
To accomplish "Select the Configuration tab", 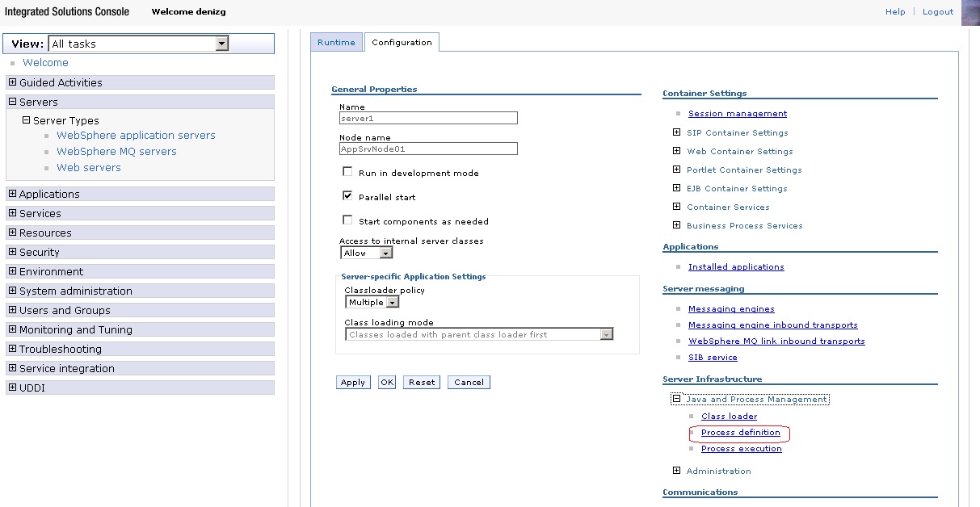I will pos(402,43).
